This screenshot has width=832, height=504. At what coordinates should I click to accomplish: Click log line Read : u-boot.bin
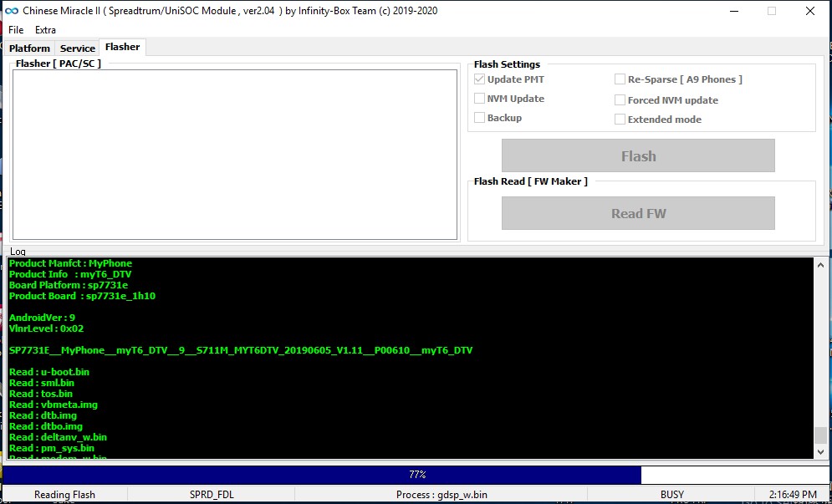(x=49, y=372)
